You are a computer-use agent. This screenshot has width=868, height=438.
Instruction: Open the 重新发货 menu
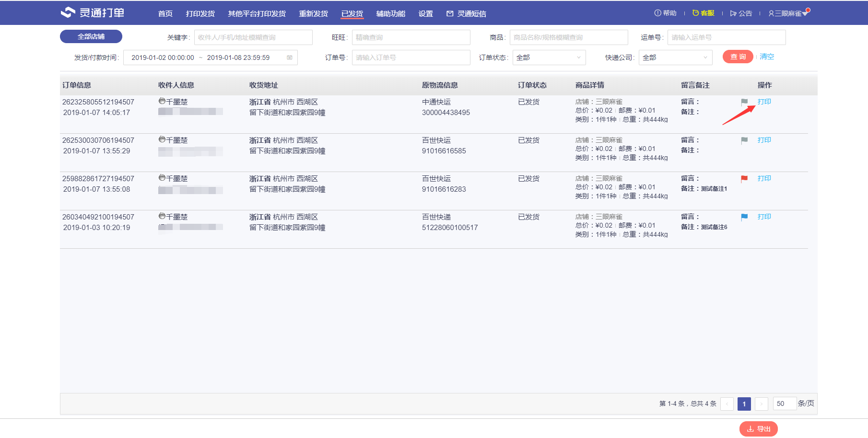click(314, 13)
